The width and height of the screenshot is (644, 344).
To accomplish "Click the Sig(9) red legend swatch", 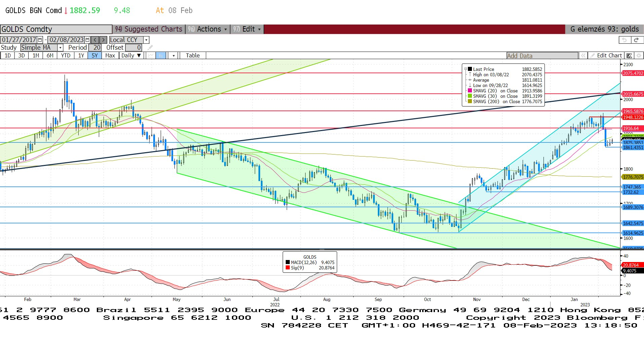I will [x=288, y=268].
